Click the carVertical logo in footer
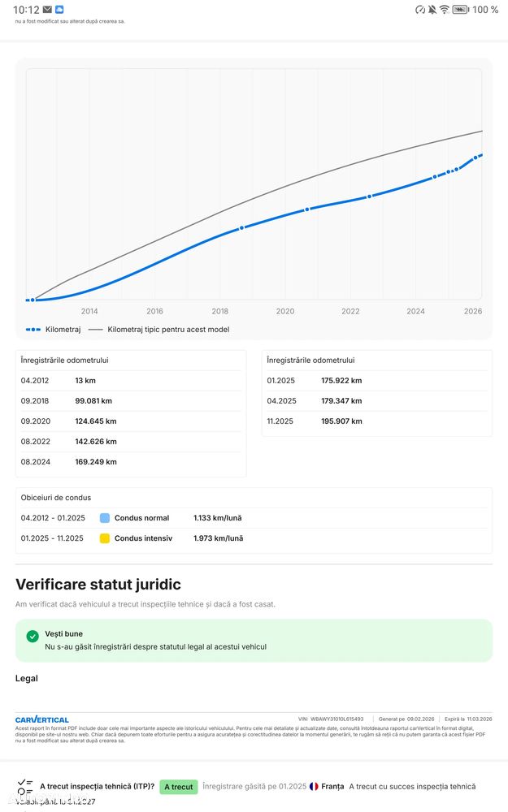508x812 pixels. click(42, 719)
